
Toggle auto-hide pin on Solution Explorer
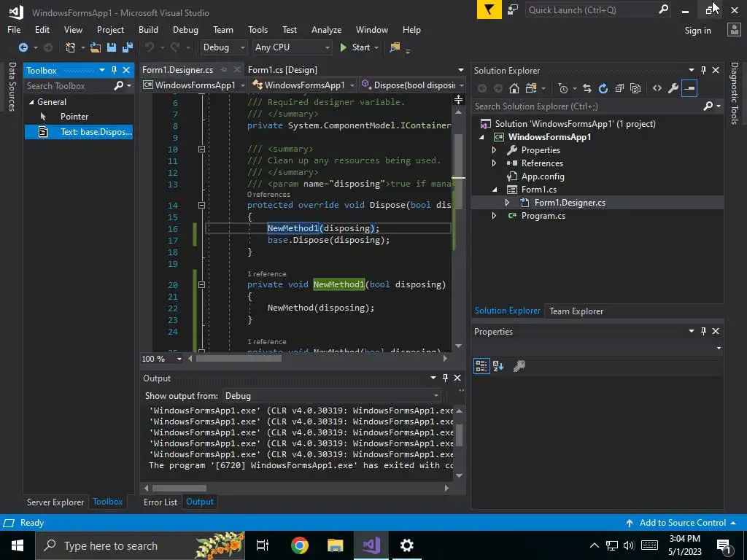pos(703,70)
